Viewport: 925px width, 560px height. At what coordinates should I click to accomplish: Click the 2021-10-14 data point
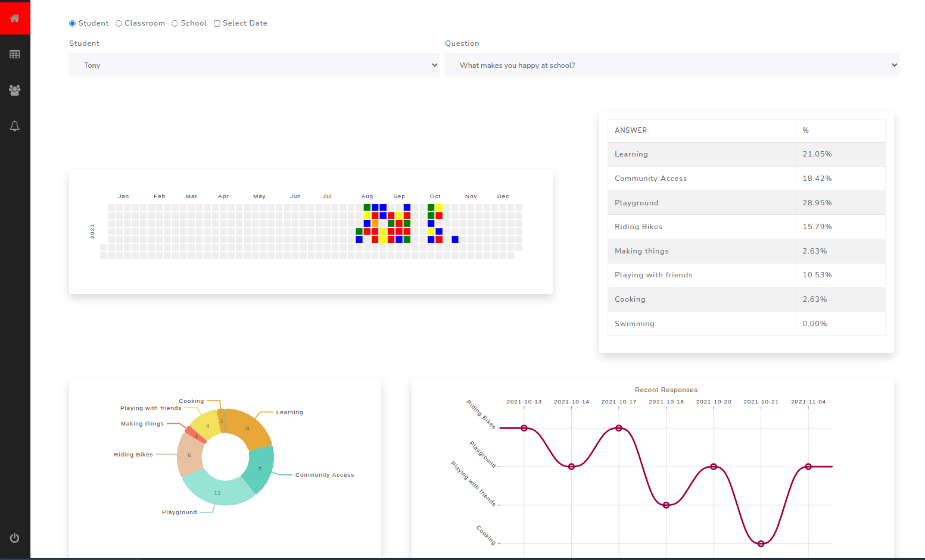tap(572, 467)
